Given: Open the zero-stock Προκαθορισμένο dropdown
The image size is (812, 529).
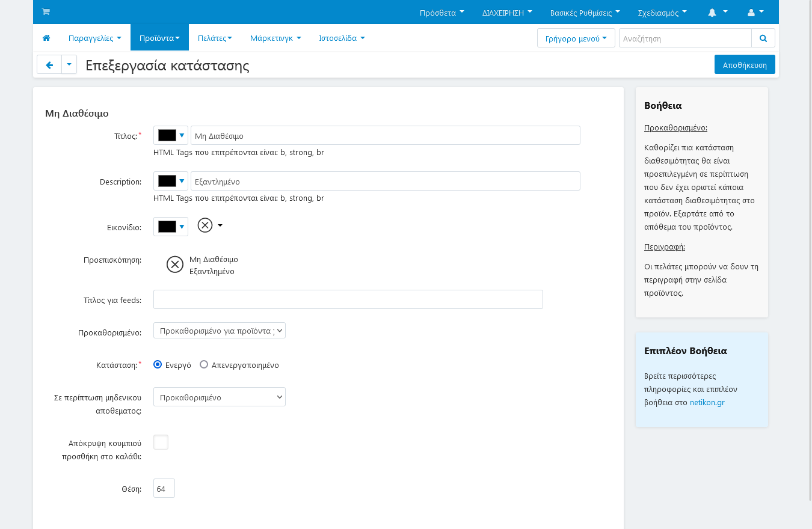Looking at the screenshot, I should 219,397.
